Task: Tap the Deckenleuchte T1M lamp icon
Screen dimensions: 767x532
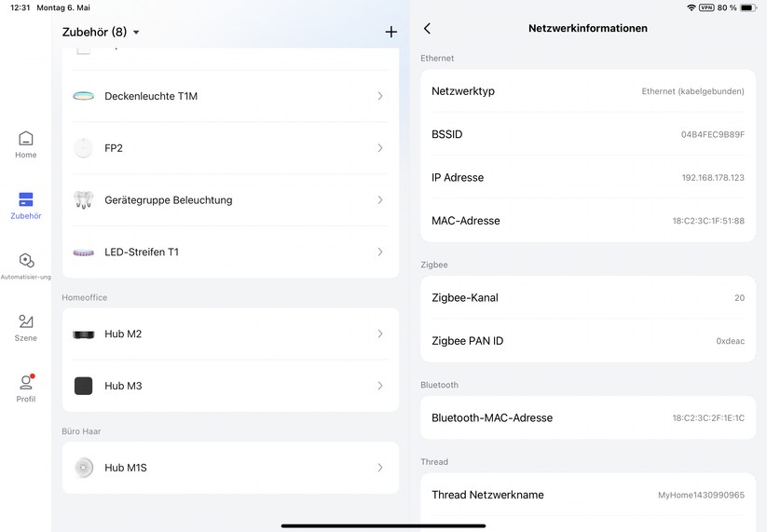Action: click(x=84, y=96)
